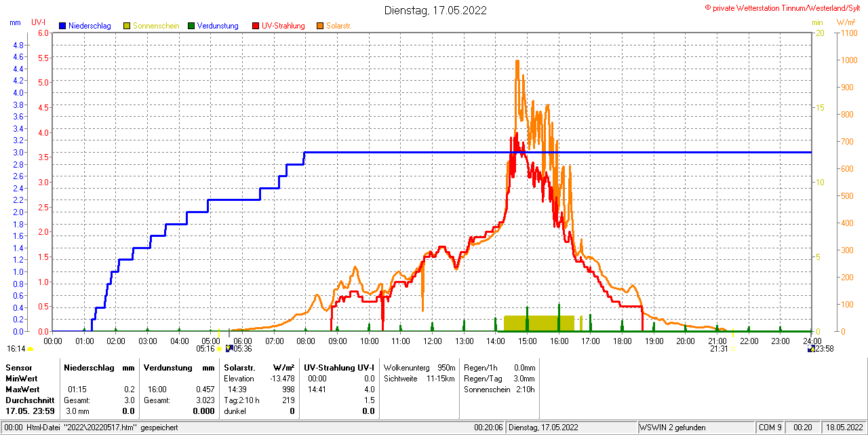This screenshot has width=868, height=435.
Task: Click the sunset marker beside 21:31
Action: click(x=732, y=349)
